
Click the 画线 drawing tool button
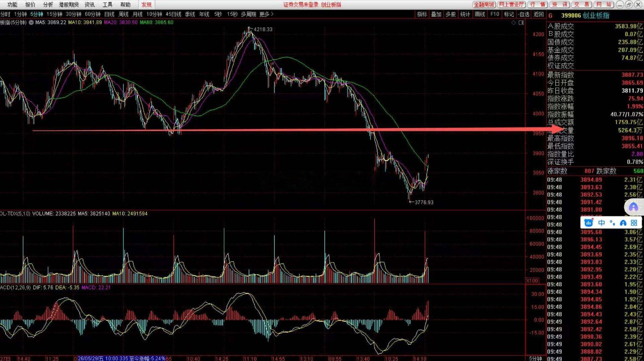(x=480, y=14)
